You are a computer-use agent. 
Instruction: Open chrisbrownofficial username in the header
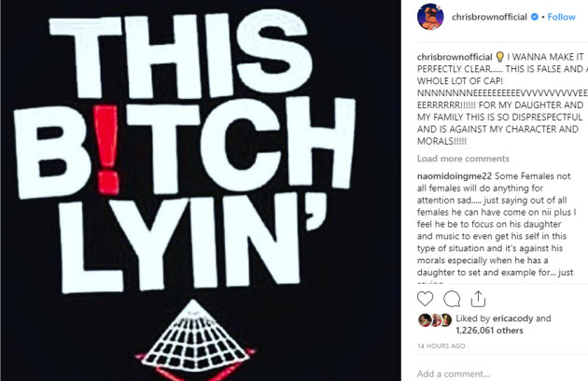pyautogui.click(x=489, y=17)
